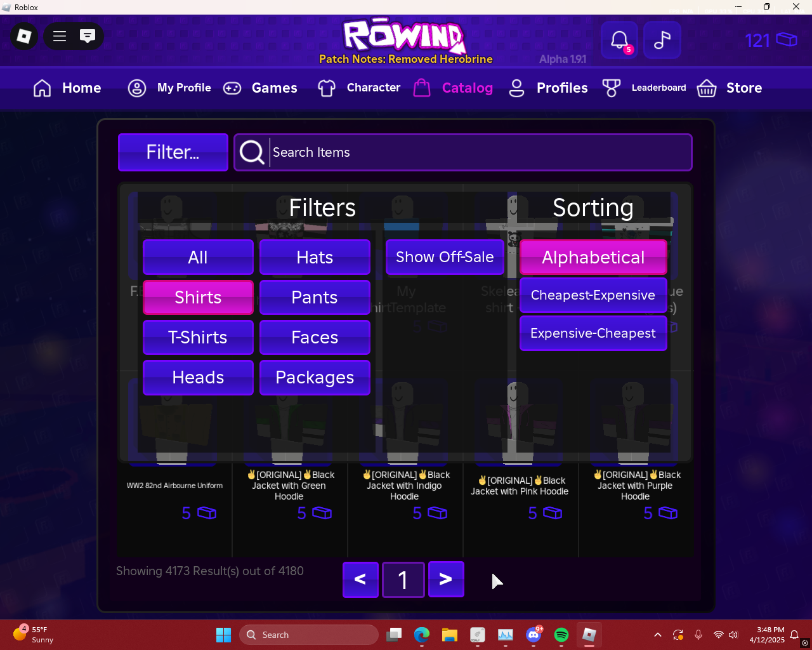This screenshot has height=650, width=812.
Task: Click the microphone tray icon
Action: pos(698,635)
